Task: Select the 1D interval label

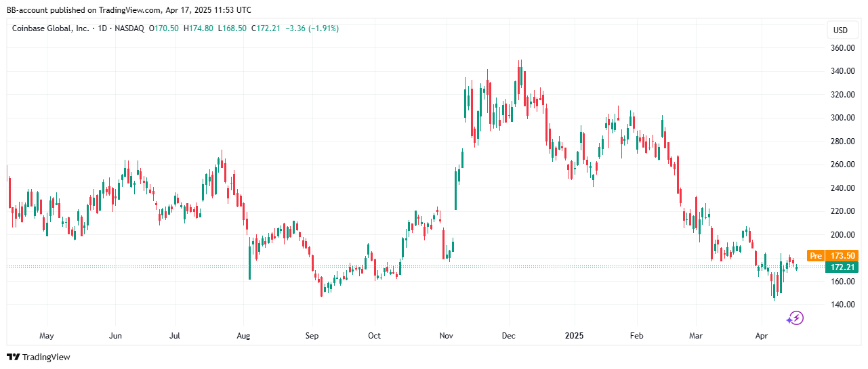Action: click(x=103, y=28)
